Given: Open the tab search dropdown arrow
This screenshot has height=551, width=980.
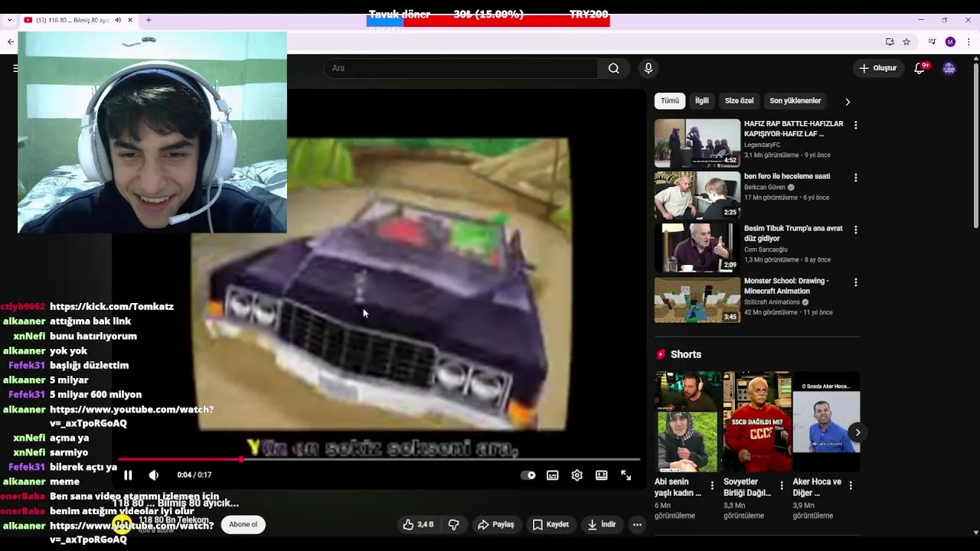Looking at the screenshot, I should [9, 20].
